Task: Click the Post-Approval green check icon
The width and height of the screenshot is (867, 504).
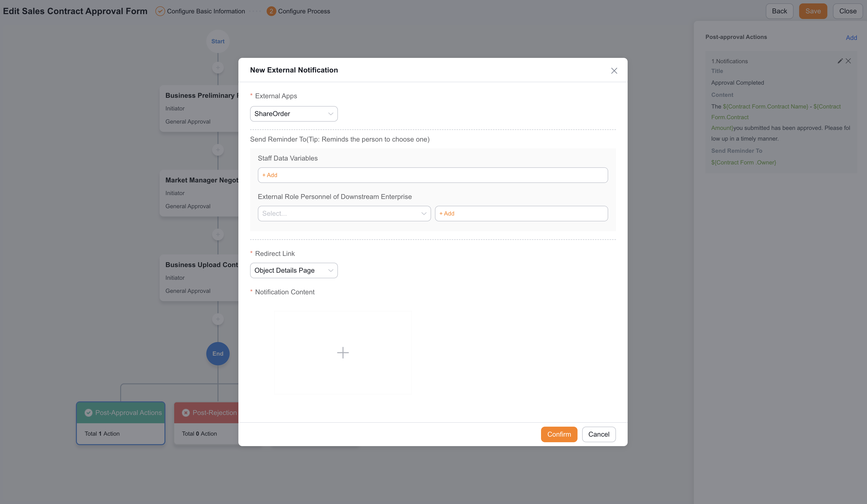Action: [x=88, y=413]
